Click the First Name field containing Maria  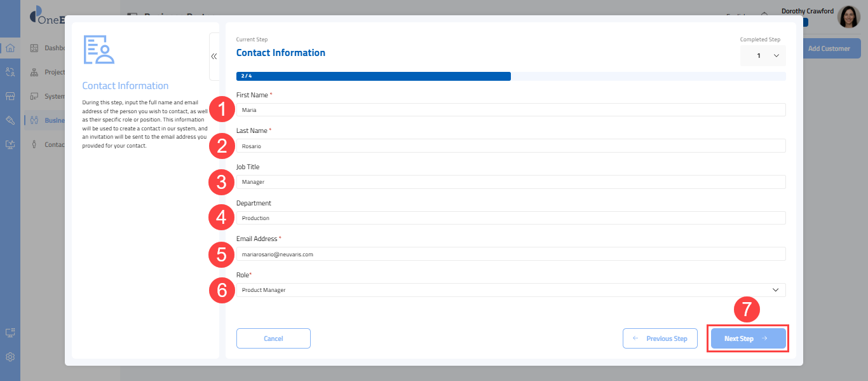(x=510, y=110)
